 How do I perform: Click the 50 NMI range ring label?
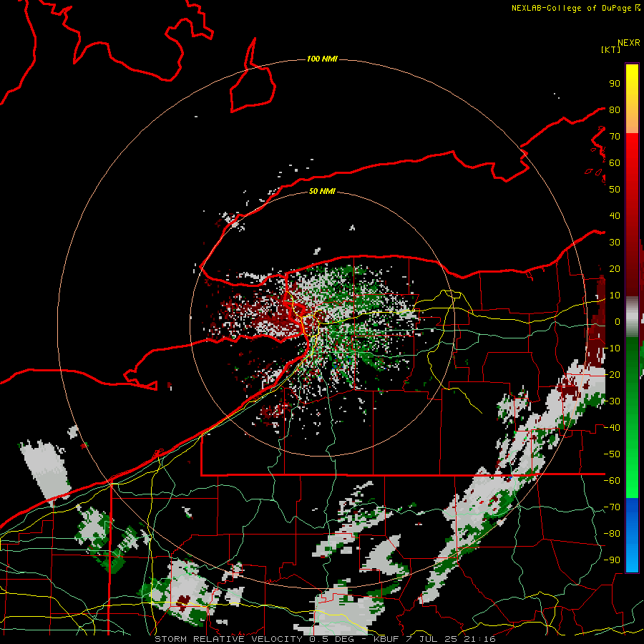tap(322, 191)
